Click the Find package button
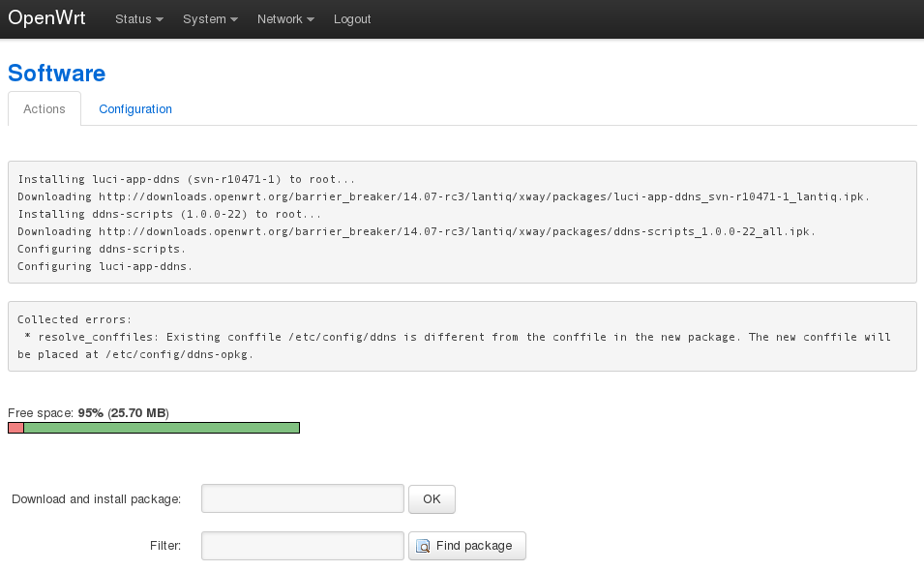This screenshot has height=571, width=924. 467,546
